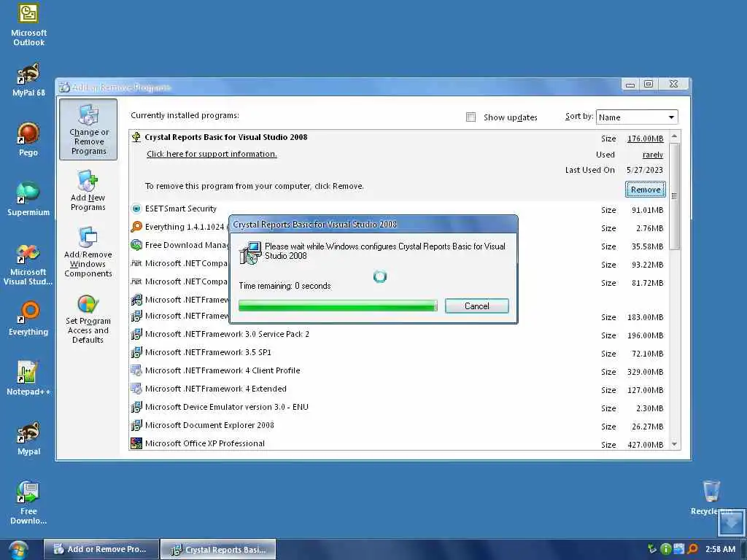Click Microsoft Device Emulator list icon
Image resolution: width=747 pixels, height=560 pixels.
pos(136,407)
